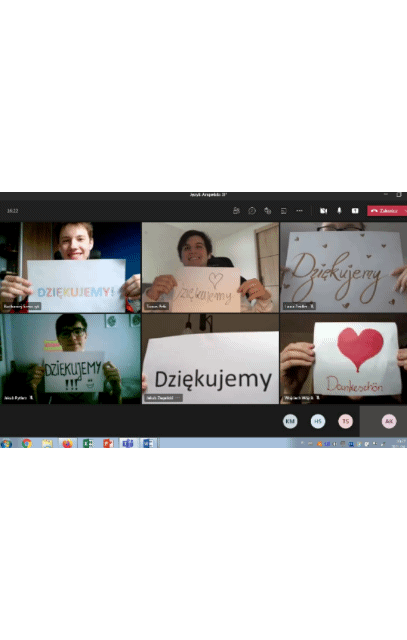This screenshot has height=640, width=407.
Task: Open Chrome from the taskbar
Action: 27,443
